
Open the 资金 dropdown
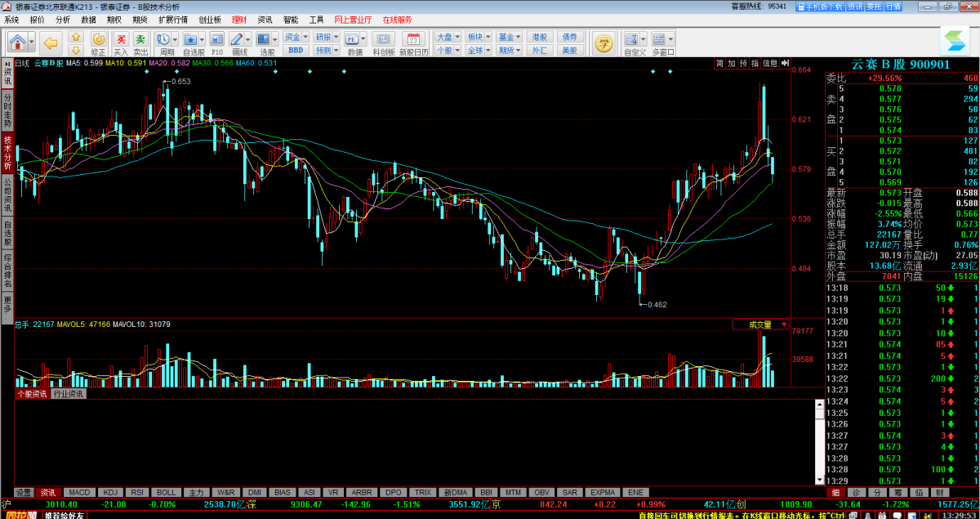295,37
